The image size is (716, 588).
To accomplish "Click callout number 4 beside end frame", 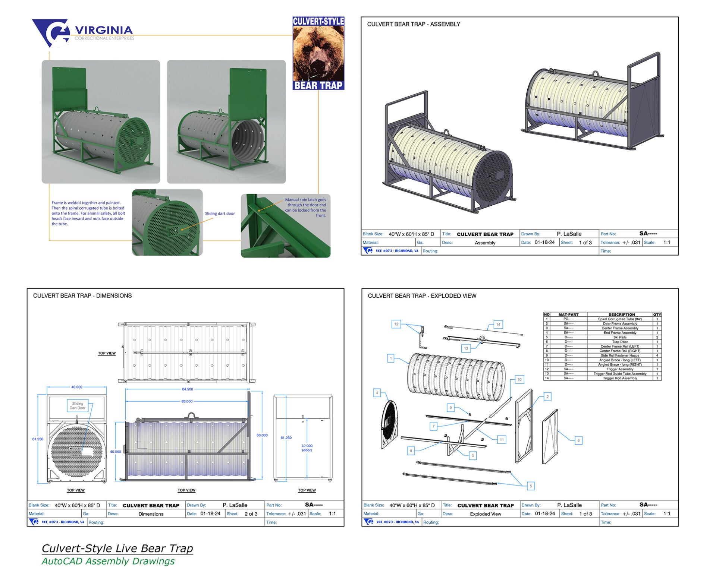I will click(x=377, y=393).
